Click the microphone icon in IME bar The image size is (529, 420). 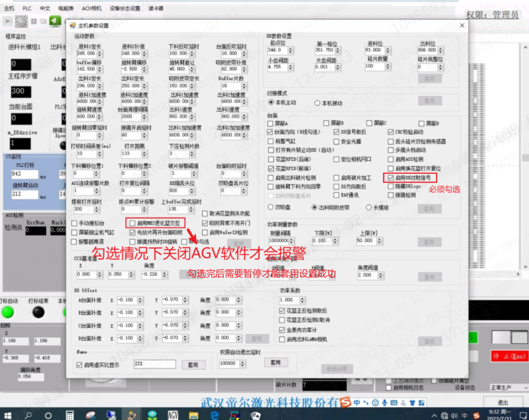[384, 402]
